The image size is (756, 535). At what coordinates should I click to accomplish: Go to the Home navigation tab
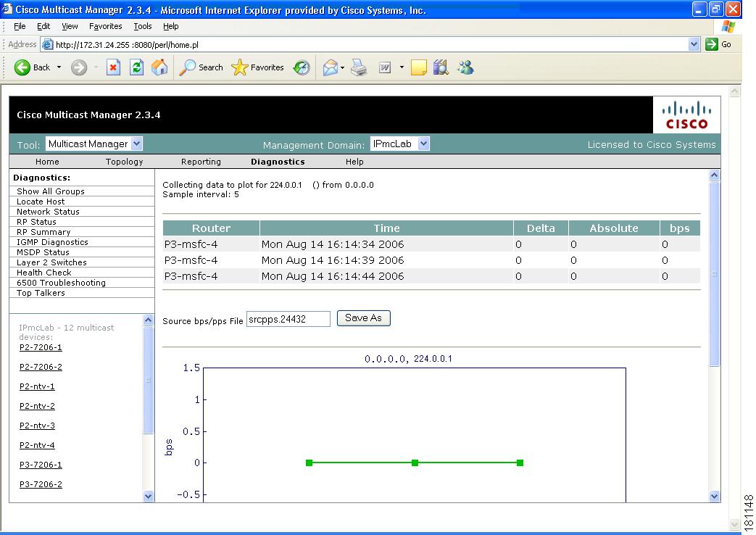47,162
